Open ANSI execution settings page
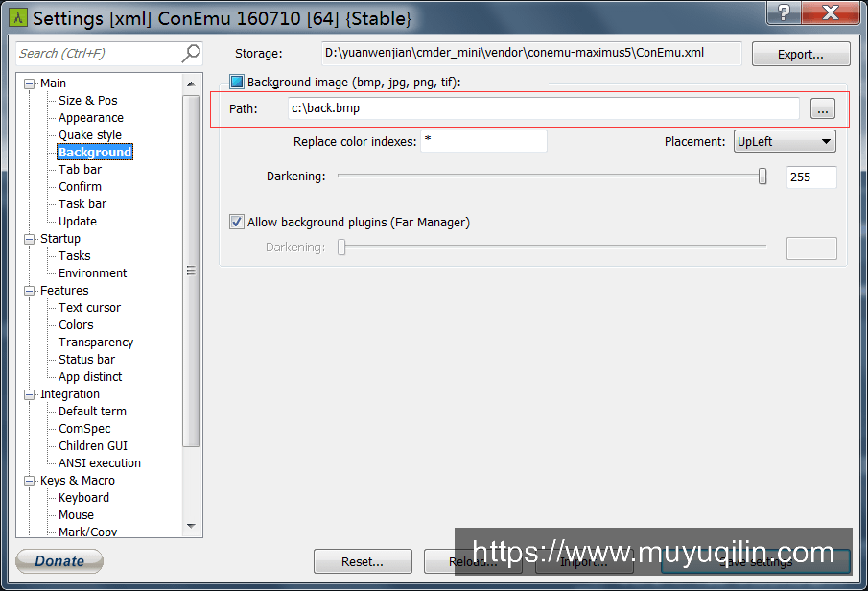 (x=99, y=463)
